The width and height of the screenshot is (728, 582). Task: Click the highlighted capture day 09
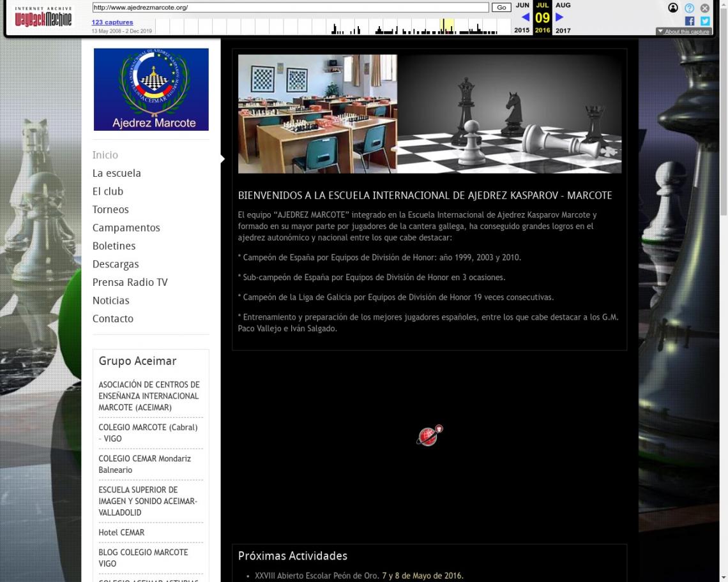point(542,18)
